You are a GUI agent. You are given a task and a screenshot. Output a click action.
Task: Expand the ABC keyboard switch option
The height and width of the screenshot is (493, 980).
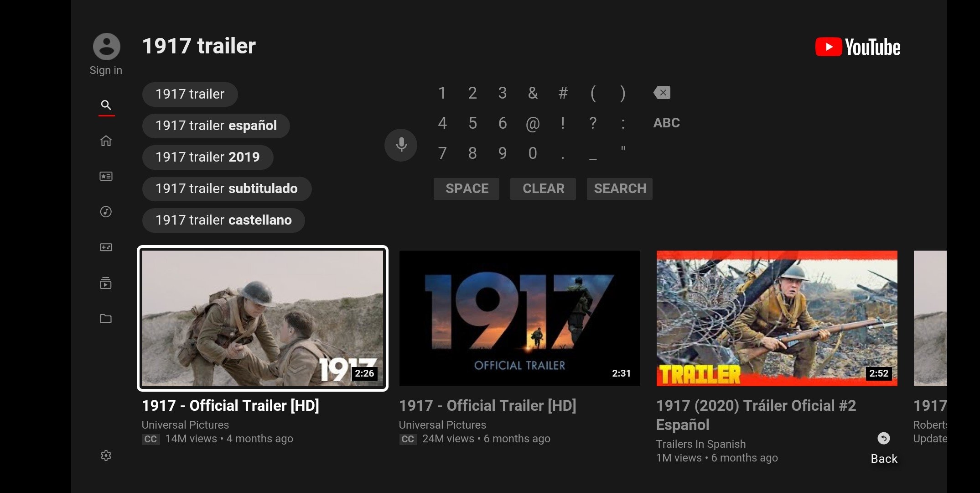coord(665,122)
